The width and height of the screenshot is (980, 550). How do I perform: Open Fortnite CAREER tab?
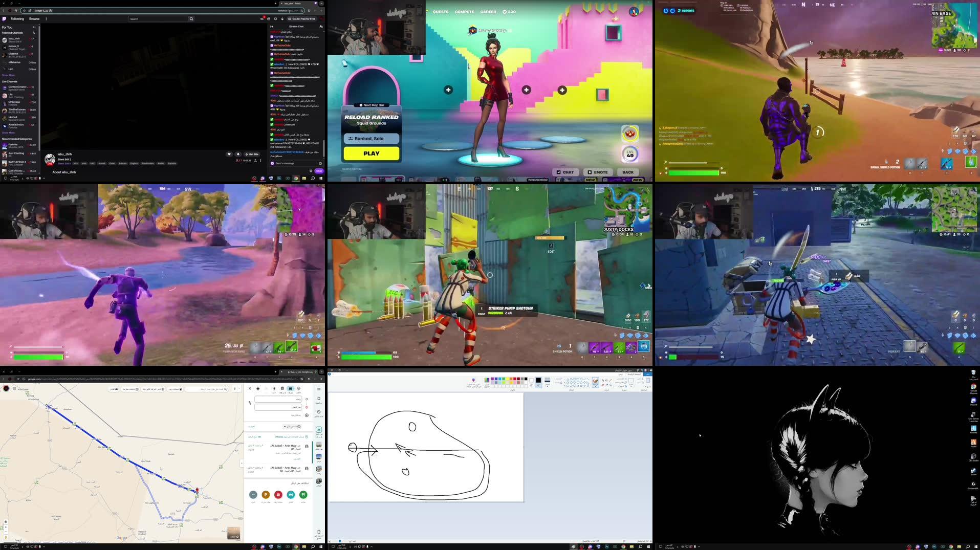(x=488, y=12)
